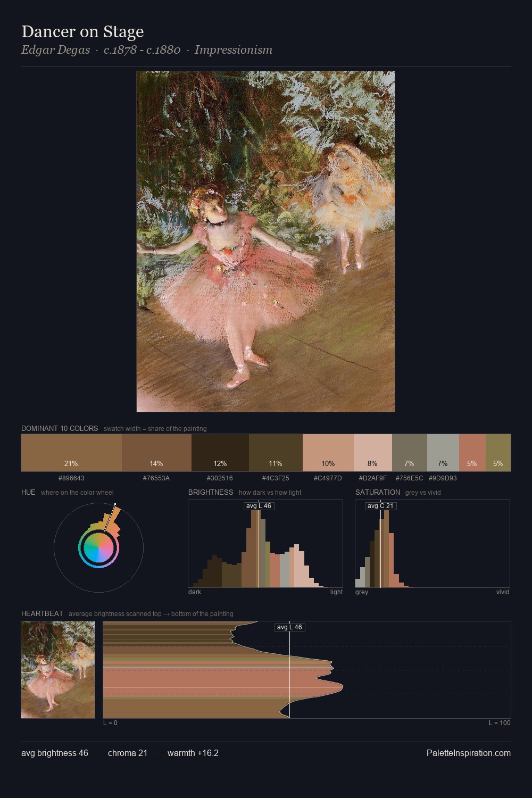The width and height of the screenshot is (532, 798).
Task: Click the SATURATION section heading
Action: click(x=378, y=492)
